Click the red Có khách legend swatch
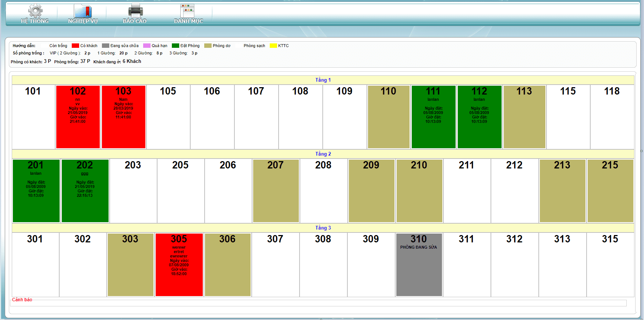The image size is (644, 320). pos(75,46)
